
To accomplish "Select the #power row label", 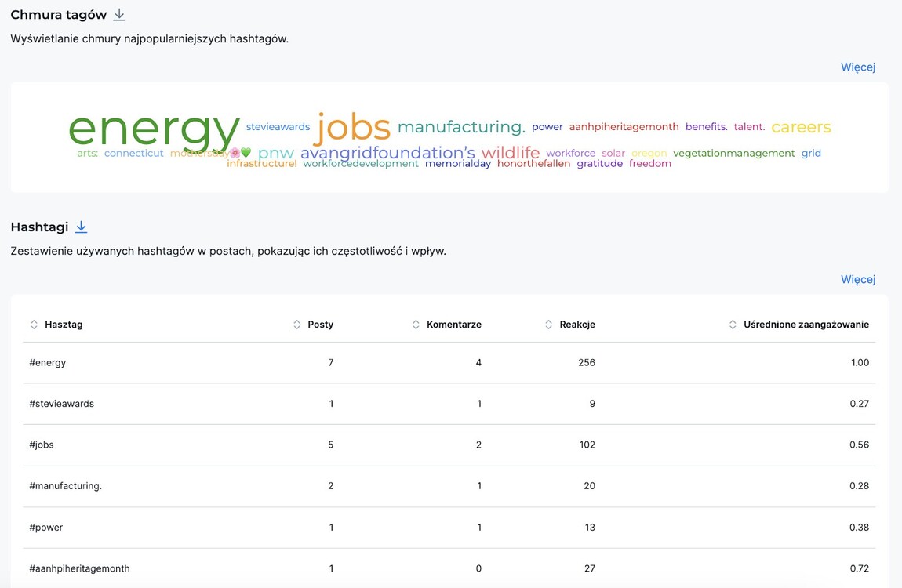I will 46,528.
